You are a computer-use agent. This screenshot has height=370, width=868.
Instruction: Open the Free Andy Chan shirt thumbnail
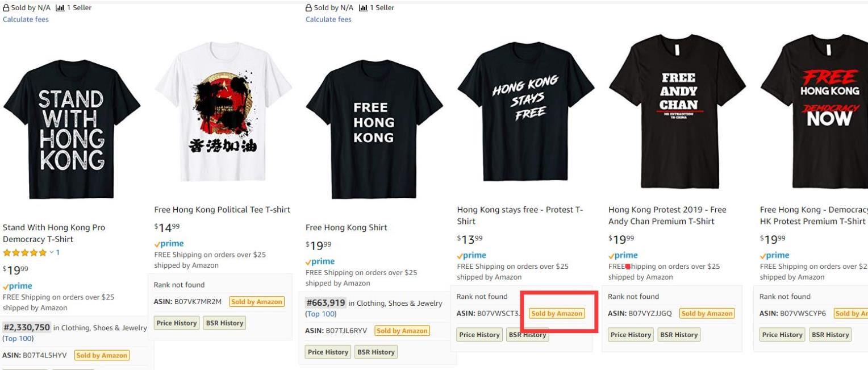point(678,111)
